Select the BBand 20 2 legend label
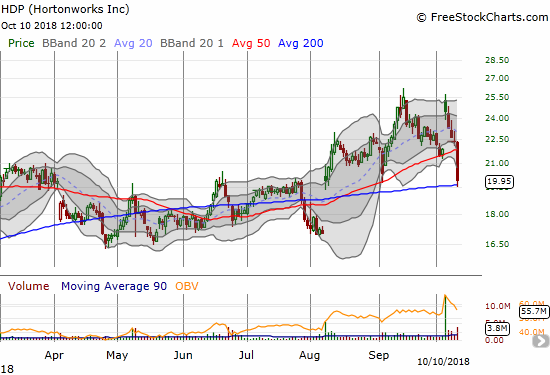Screen dimensions: 550x375 (x=74, y=43)
